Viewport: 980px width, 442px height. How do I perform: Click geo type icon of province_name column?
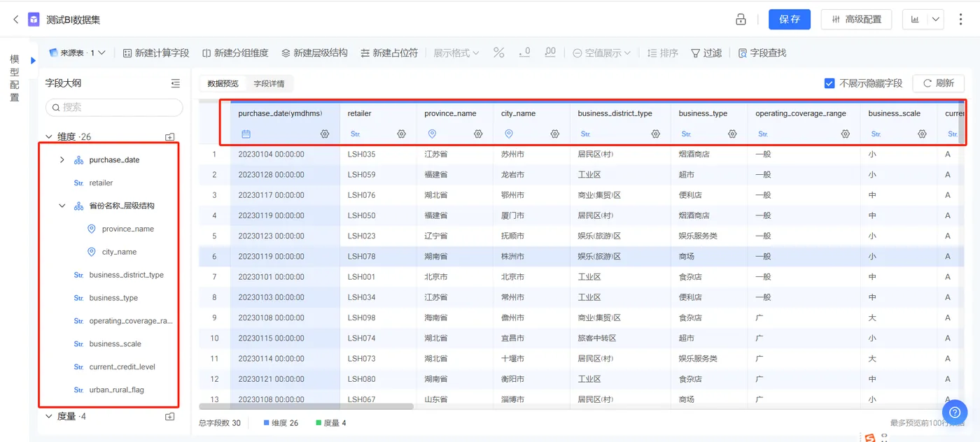pos(432,134)
